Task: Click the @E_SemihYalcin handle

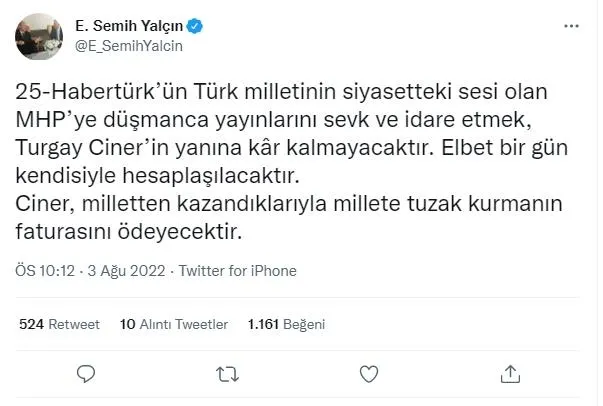Action: click(129, 45)
